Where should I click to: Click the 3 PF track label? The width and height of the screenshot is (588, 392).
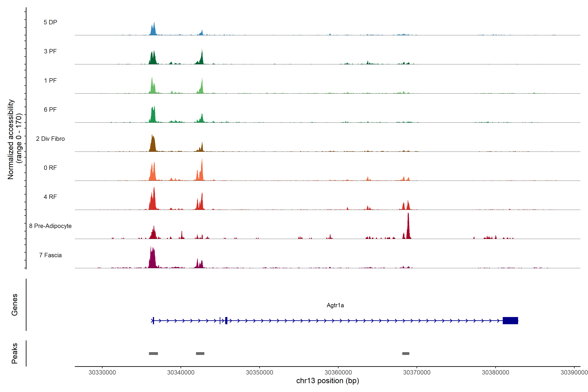(50, 51)
